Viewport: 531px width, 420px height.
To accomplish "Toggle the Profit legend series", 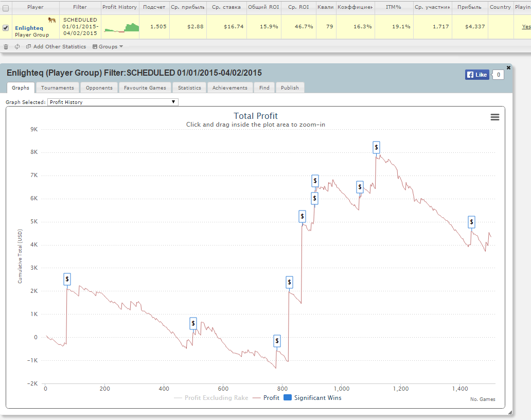I will [266, 398].
